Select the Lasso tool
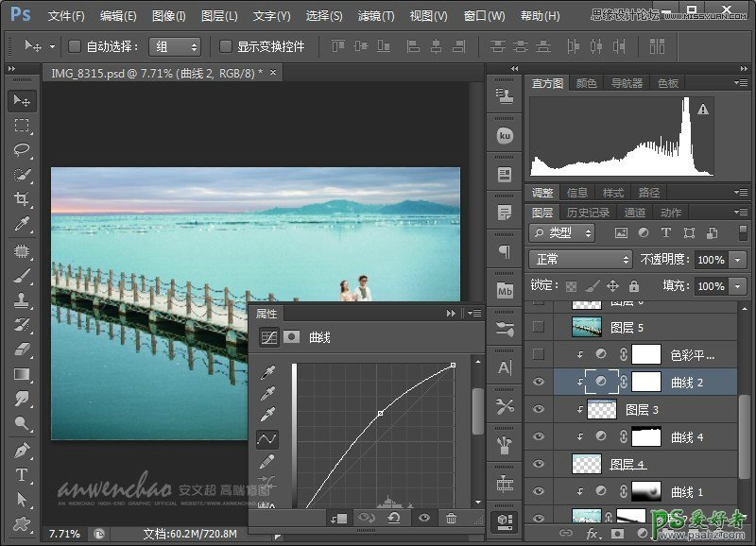This screenshot has width=756, height=546. [22, 149]
